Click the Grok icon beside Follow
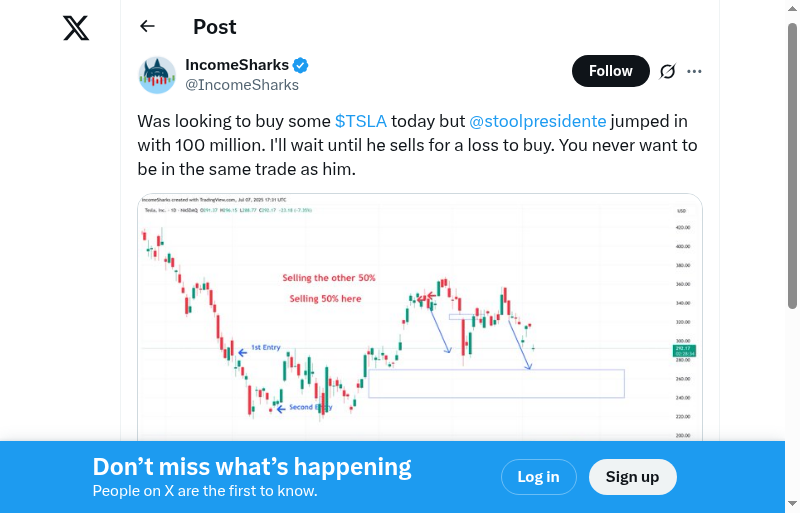The width and height of the screenshot is (800, 513). pyautogui.click(x=668, y=71)
